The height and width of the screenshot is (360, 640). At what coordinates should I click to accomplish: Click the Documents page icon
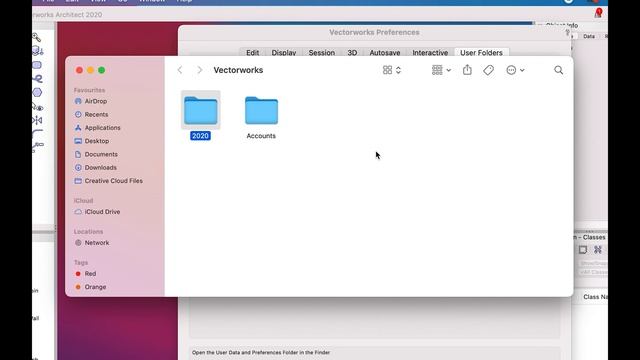pyautogui.click(x=78, y=154)
